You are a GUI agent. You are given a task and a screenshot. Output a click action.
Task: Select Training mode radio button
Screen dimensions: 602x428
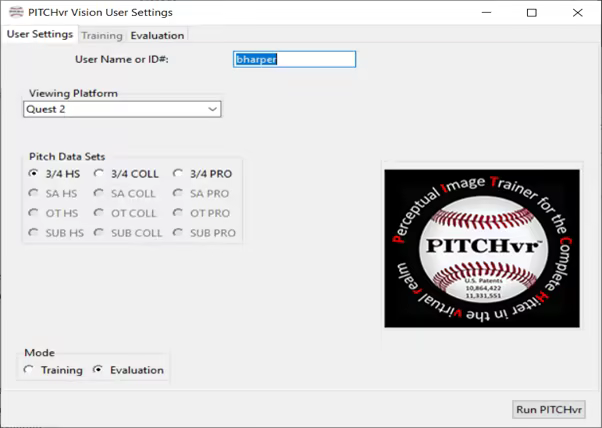pos(29,370)
